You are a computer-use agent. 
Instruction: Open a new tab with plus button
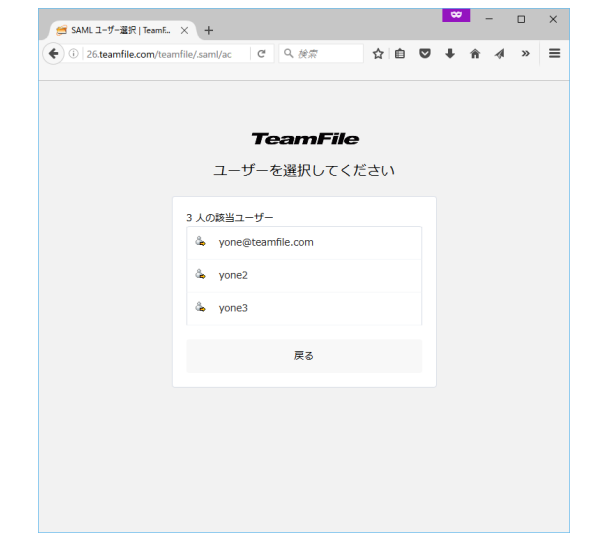[209, 30]
